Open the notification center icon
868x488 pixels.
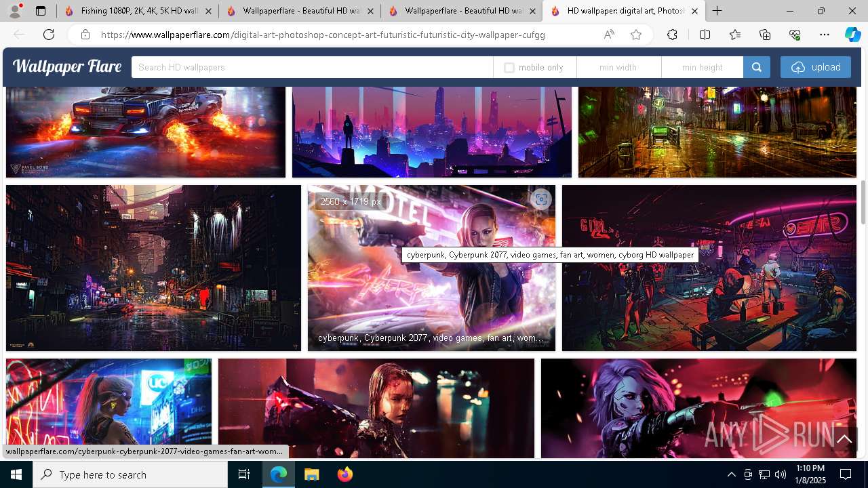click(x=846, y=474)
